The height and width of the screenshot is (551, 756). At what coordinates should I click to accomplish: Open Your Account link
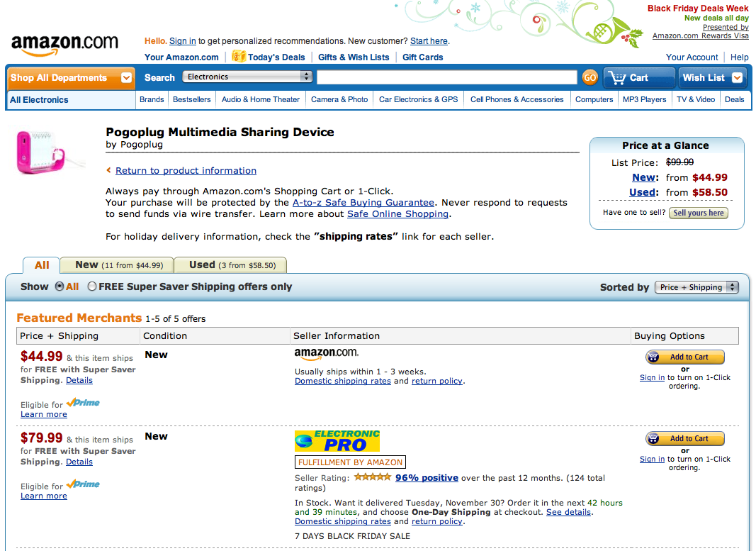tap(692, 57)
